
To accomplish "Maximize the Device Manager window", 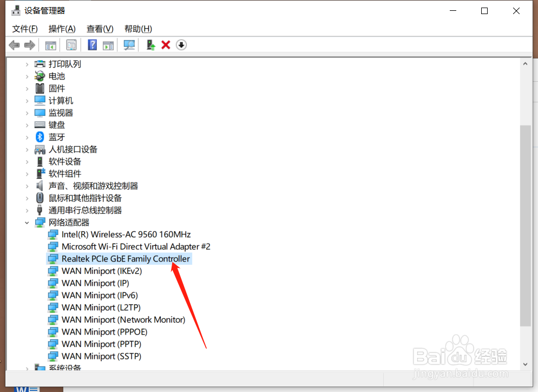I will [484, 11].
